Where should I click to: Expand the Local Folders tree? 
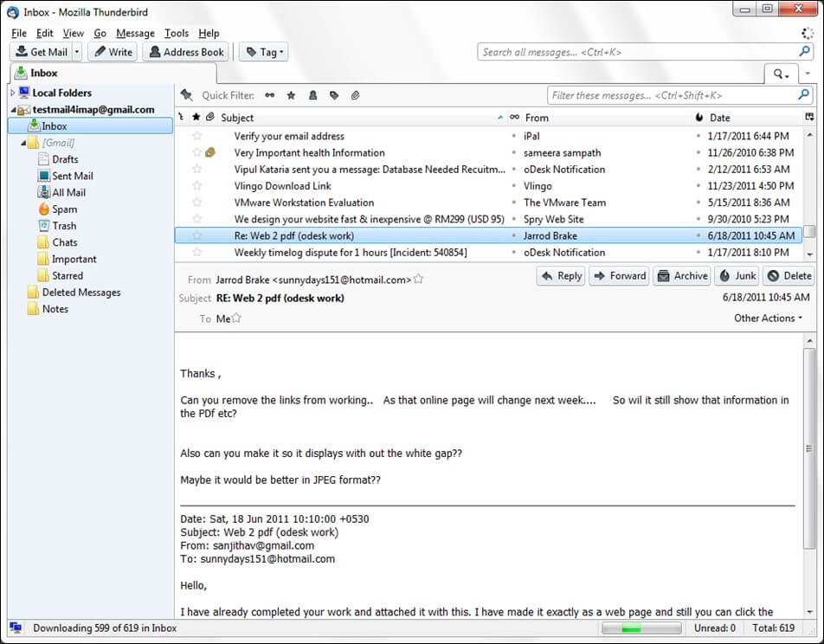pos(13,93)
